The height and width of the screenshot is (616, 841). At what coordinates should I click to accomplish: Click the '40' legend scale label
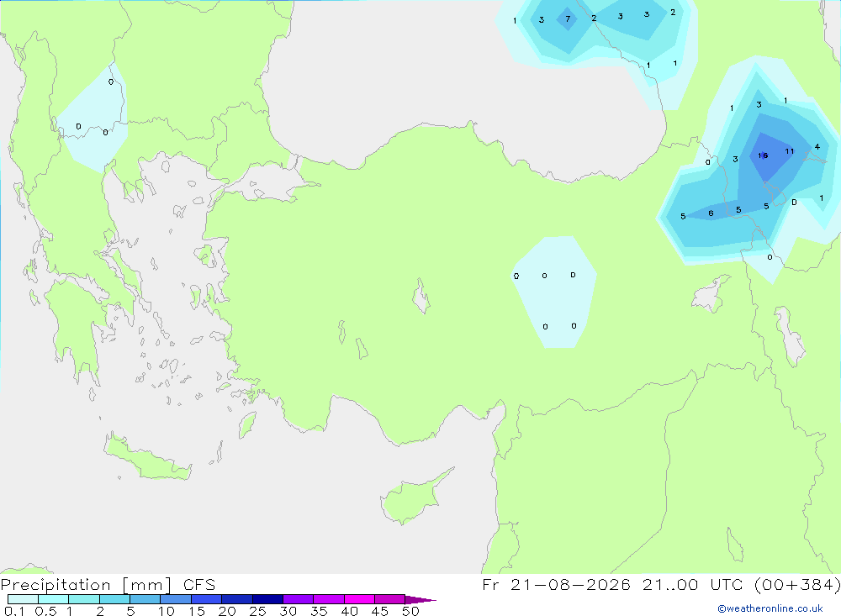(349, 611)
